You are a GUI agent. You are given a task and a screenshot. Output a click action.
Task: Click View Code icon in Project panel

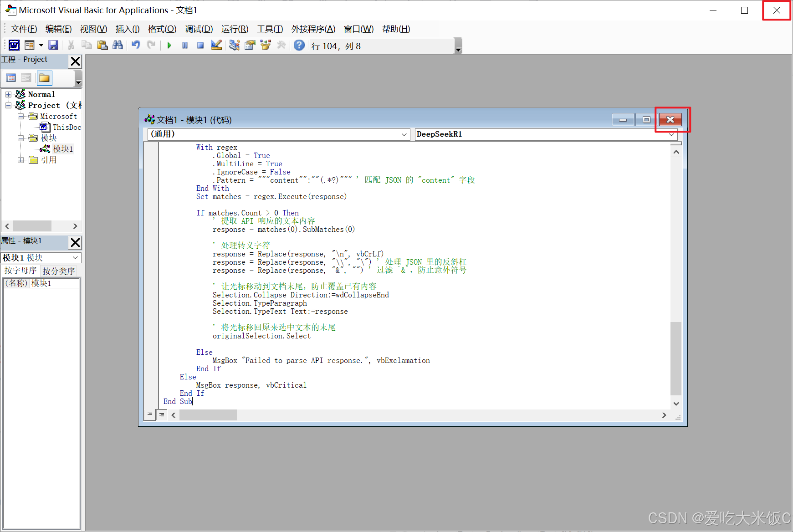tap(11, 78)
